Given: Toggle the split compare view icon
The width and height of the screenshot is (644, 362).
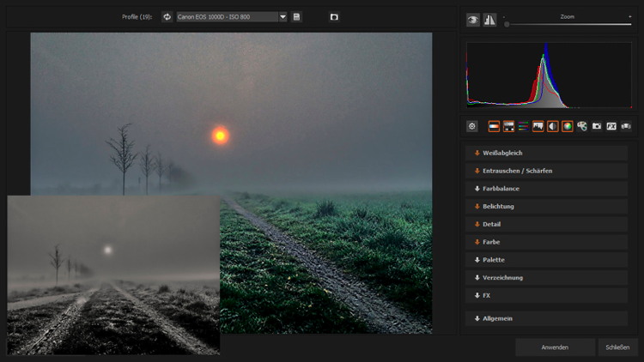Looking at the screenshot, I should (489, 20).
